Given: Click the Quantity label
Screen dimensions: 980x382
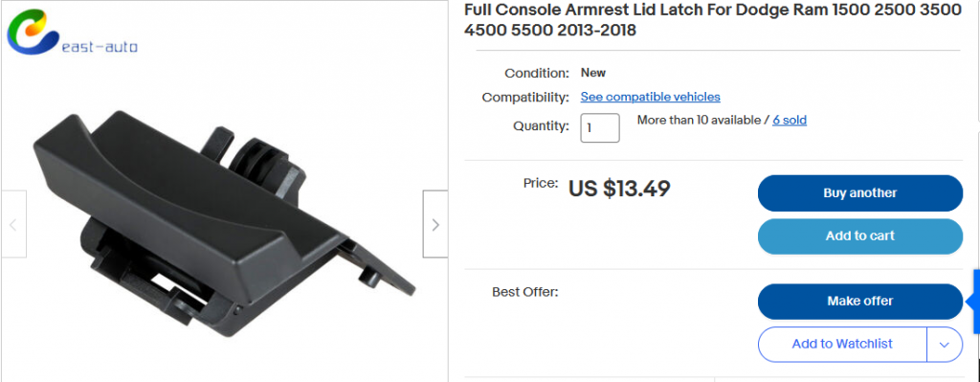Looking at the screenshot, I should point(542,125).
